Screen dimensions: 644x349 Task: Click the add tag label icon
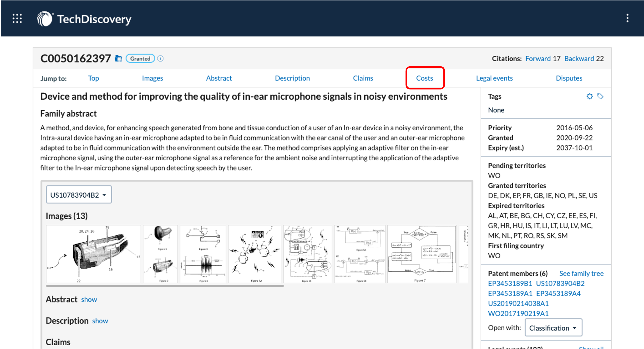tap(600, 96)
